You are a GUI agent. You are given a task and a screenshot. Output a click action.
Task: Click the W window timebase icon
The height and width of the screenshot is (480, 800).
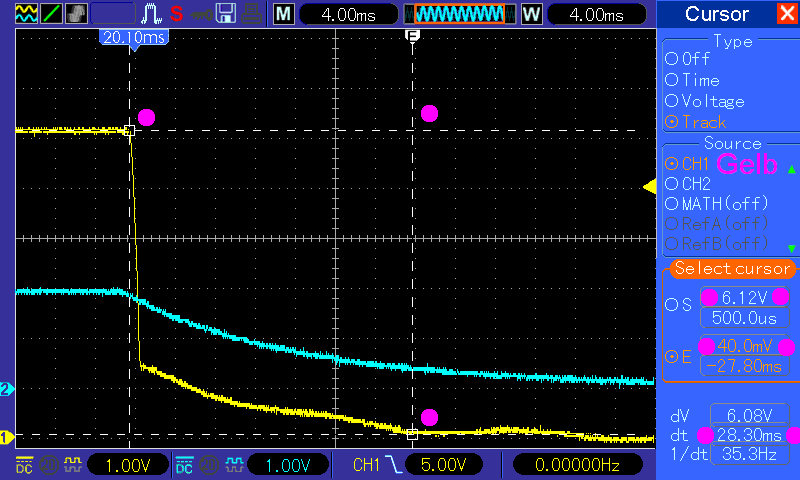531,14
